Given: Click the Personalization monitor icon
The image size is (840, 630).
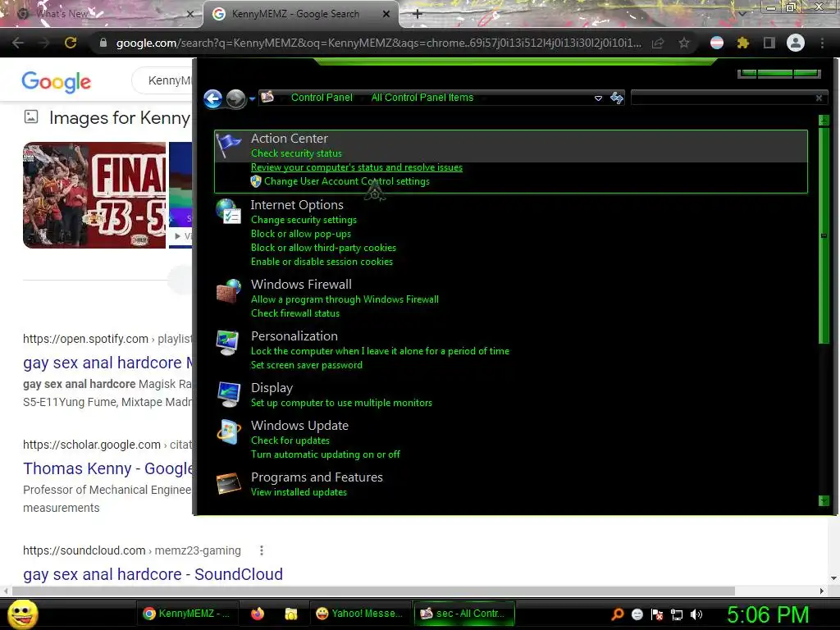Looking at the screenshot, I should point(229,343).
